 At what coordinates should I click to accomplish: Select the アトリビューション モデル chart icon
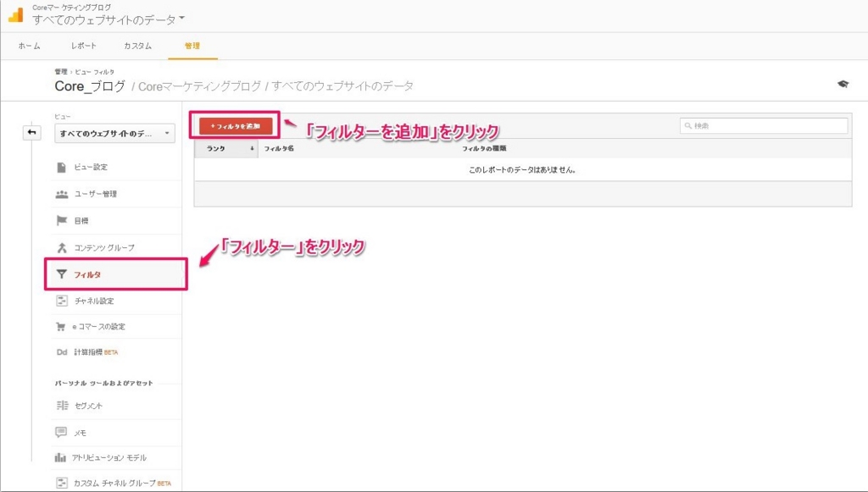58,457
